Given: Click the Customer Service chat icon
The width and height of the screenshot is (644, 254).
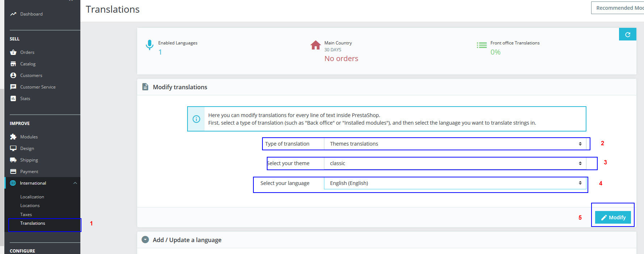Looking at the screenshot, I should pos(13,87).
